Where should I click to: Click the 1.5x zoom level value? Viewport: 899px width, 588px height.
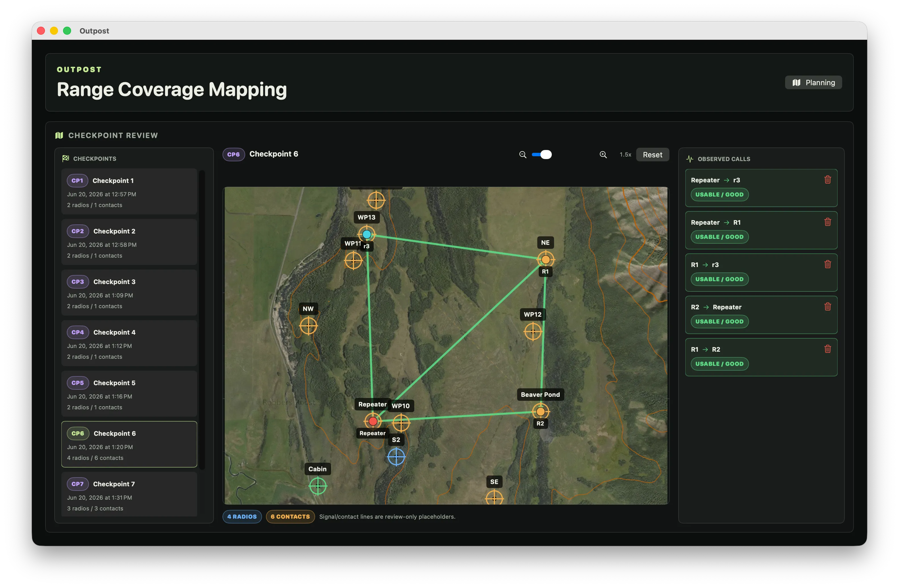pyautogui.click(x=625, y=155)
